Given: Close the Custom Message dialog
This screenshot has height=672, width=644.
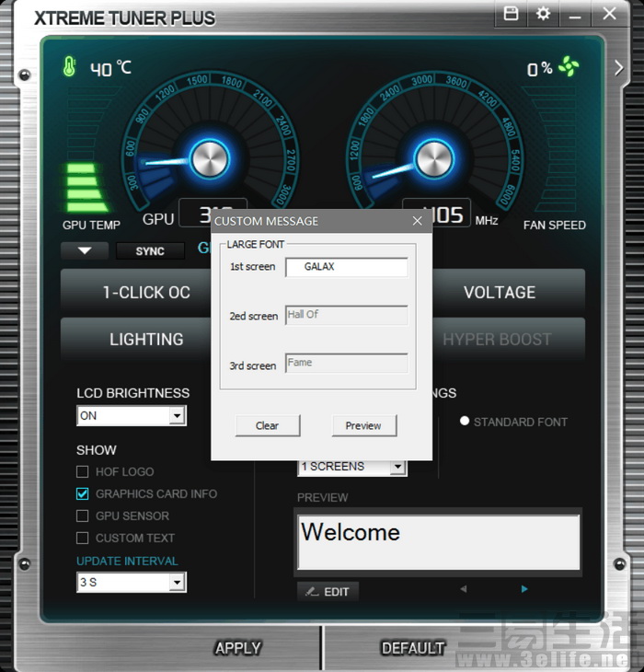Looking at the screenshot, I should click(418, 221).
